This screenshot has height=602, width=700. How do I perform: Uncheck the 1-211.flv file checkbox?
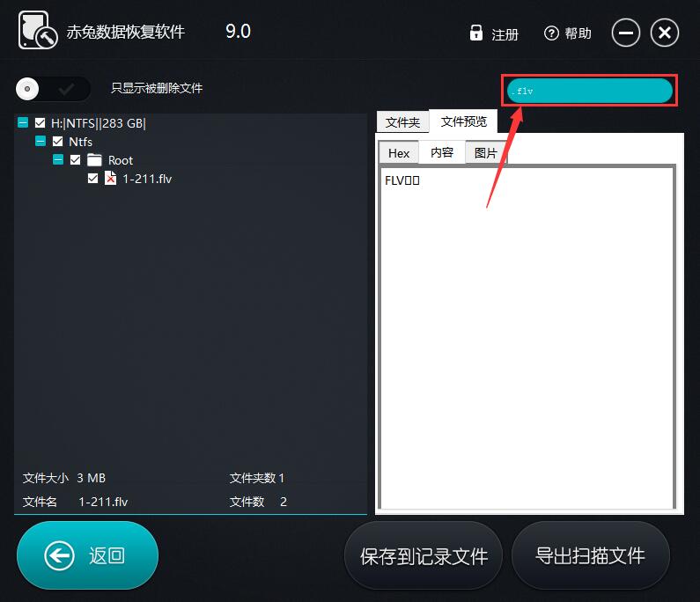(92, 179)
